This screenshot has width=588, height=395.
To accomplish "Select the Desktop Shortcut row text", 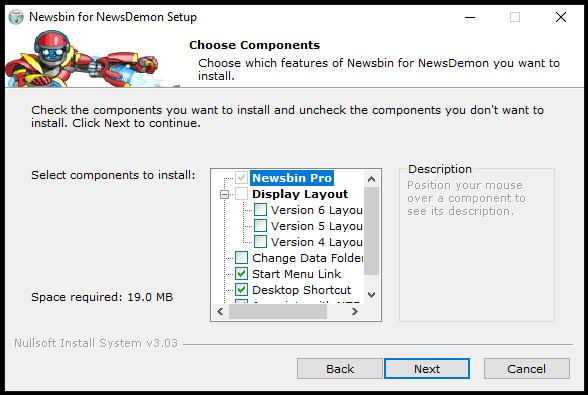I will (x=302, y=290).
